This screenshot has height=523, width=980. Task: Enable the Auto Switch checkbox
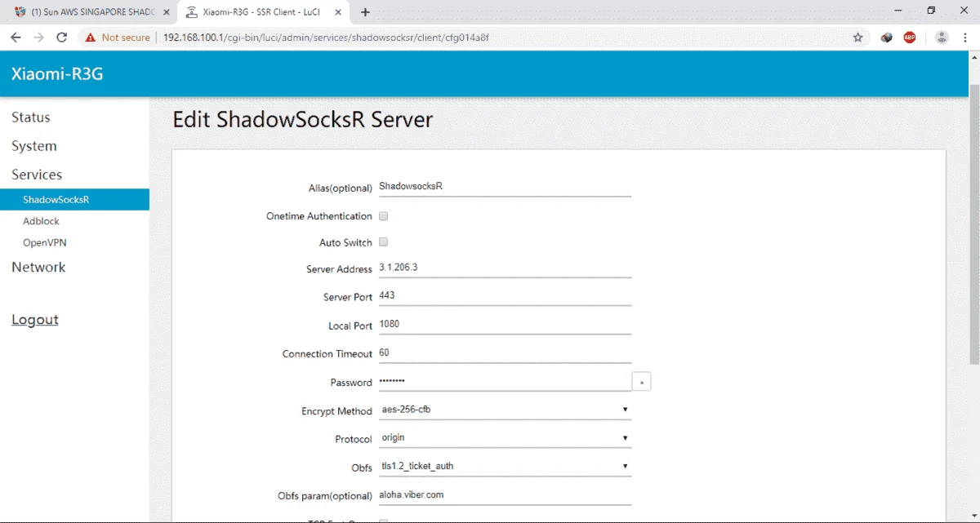pos(384,242)
